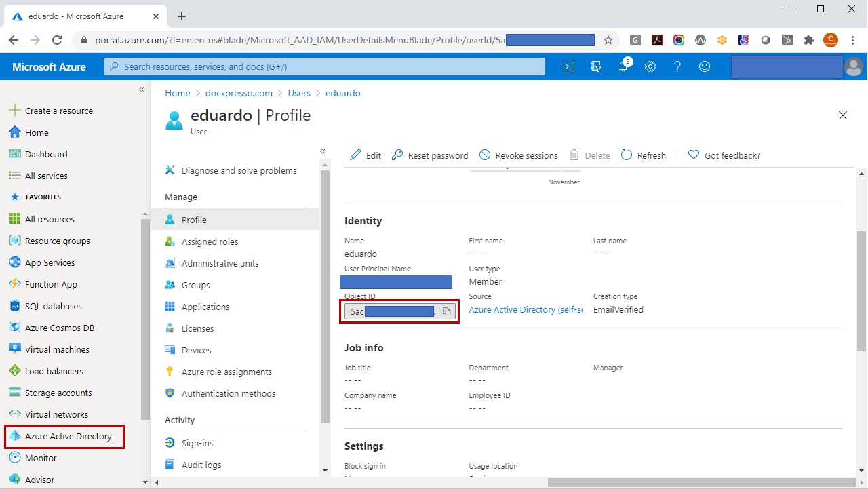Click eduardo breadcrumb link

coord(343,93)
